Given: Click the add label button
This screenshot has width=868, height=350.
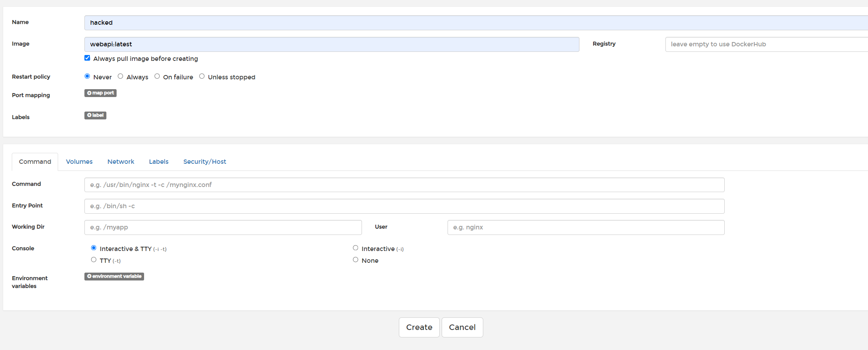Looking at the screenshot, I should click(95, 115).
